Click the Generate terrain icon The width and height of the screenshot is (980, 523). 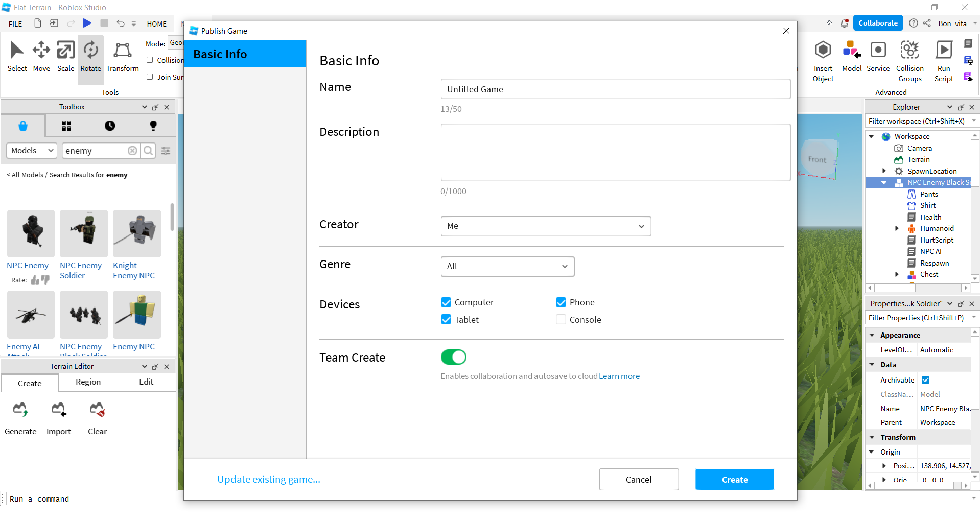[20, 410]
